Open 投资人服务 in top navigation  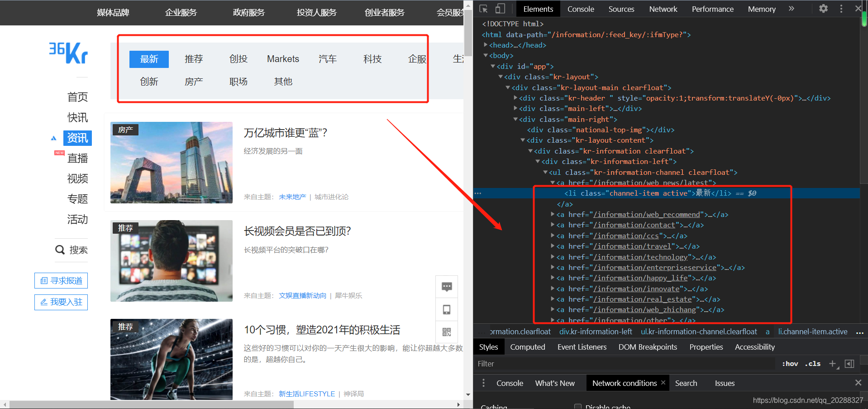317,13
